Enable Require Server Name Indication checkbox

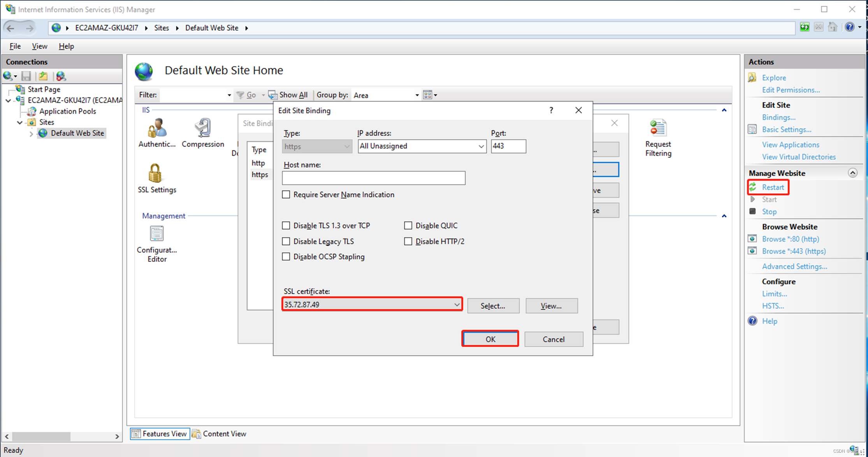coord(286,194)
